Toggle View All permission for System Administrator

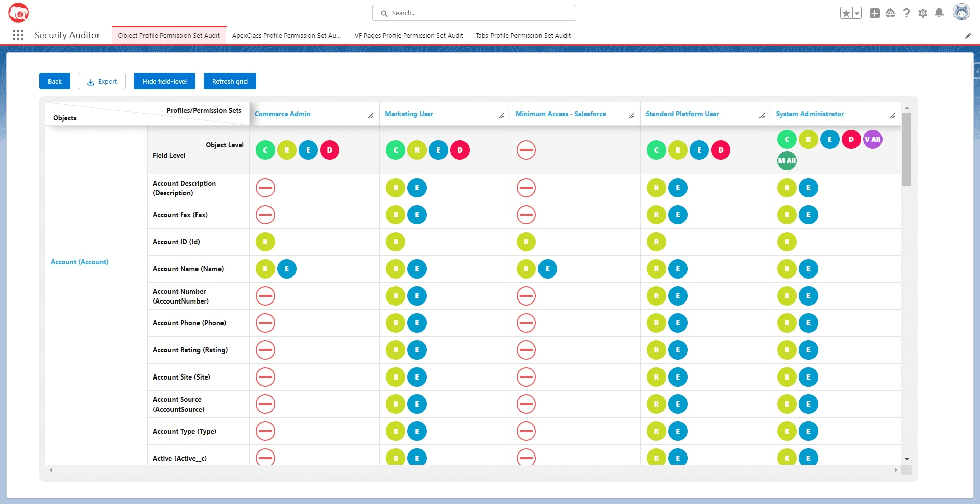pos(873,139)
